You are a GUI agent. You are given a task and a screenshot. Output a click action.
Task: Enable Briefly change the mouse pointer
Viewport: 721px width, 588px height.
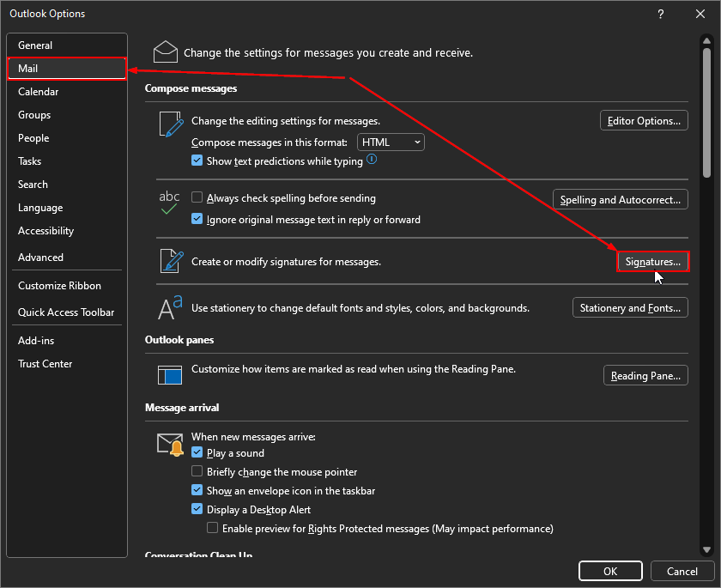click(197, 471)
